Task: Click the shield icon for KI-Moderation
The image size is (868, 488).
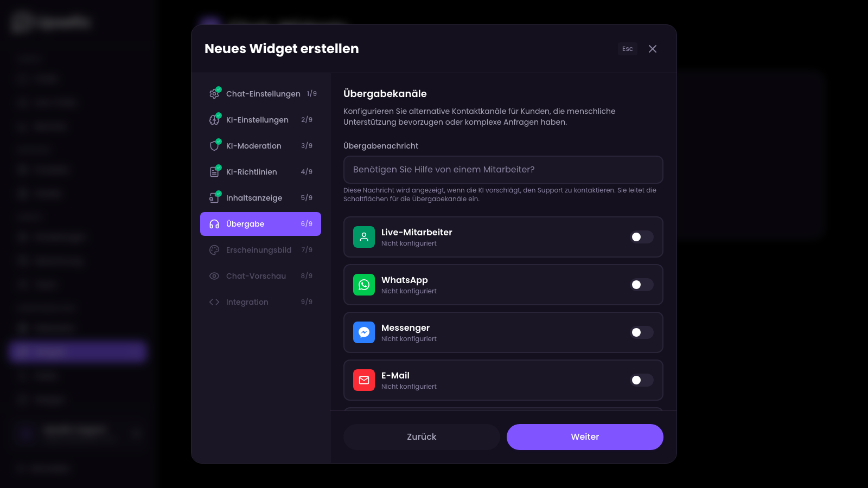Action: [x=215, y=145]
